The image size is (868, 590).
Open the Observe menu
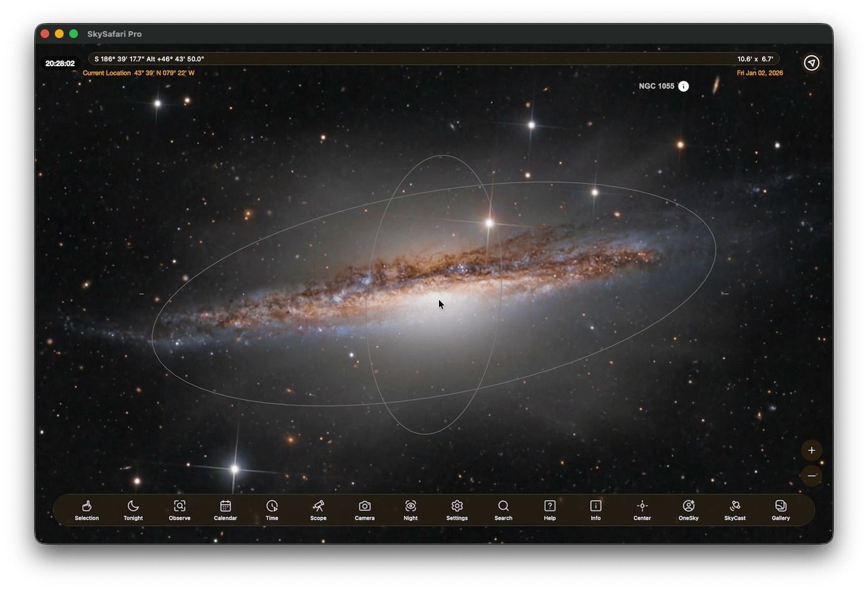[180, 510]
